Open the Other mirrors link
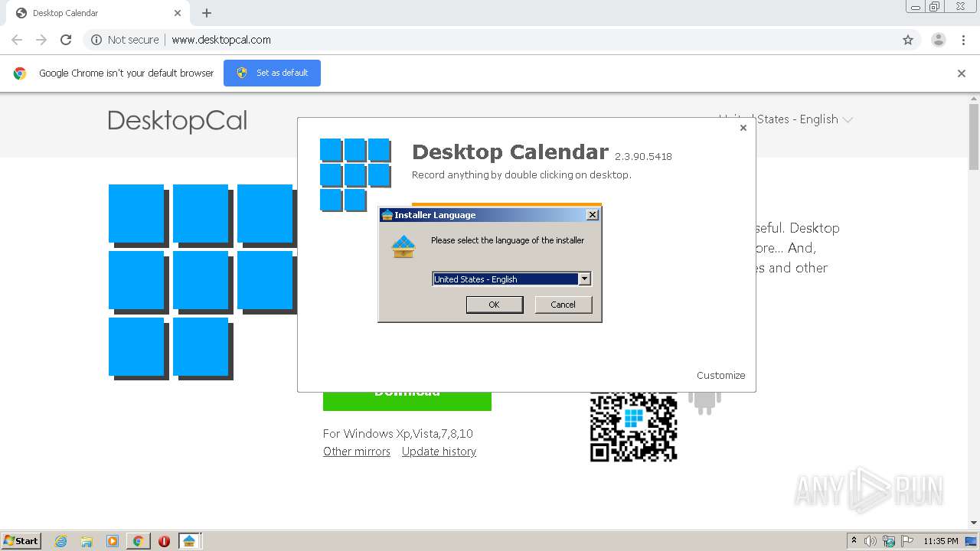The height and width of the screenshot is (551, 980). [x=357, y=452]
